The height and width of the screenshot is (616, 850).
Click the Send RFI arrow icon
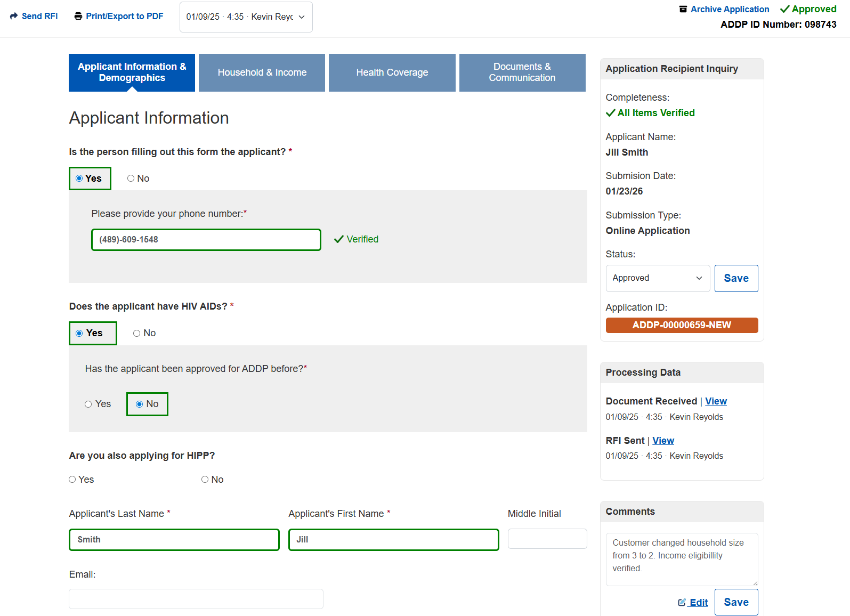14,16
